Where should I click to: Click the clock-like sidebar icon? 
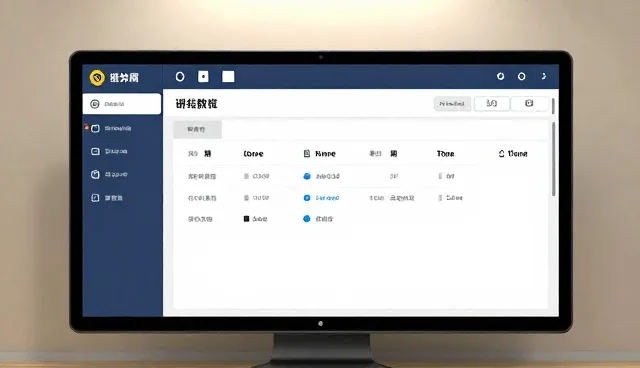[95, 175]
